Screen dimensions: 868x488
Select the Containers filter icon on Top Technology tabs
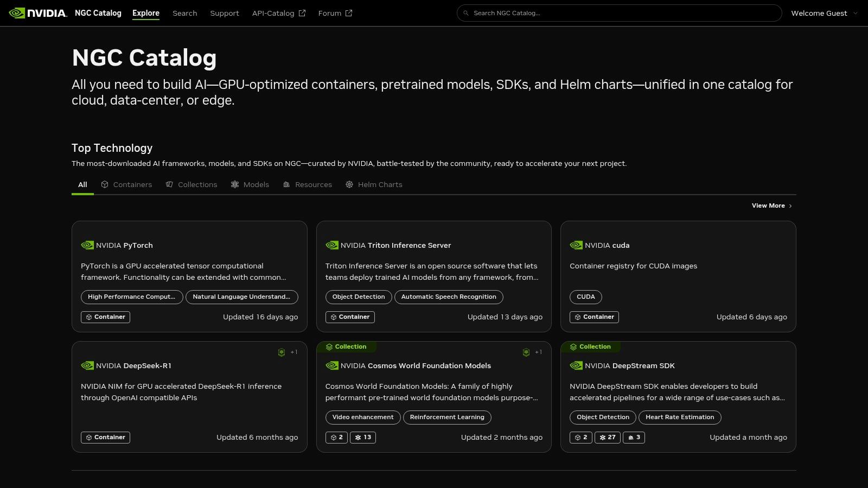pos(105,184)
